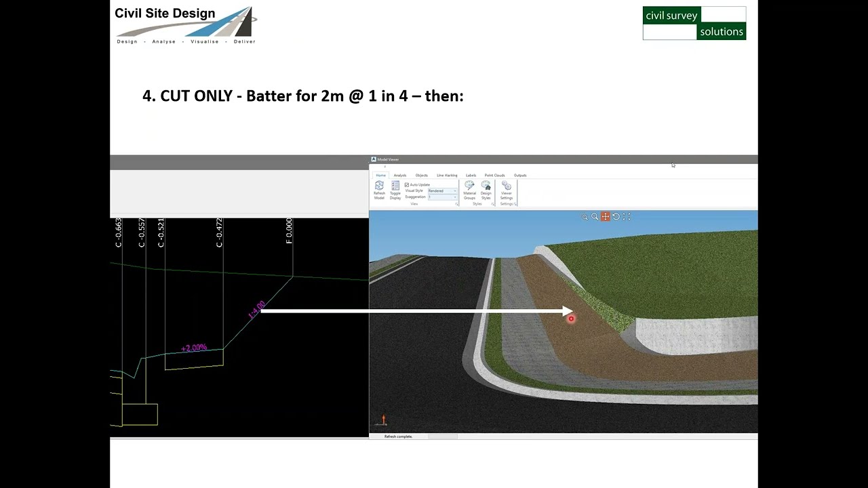
Task: Click the Model Viewer app icon in title bar
Action: pyautogui.click(x=373, y=159)
